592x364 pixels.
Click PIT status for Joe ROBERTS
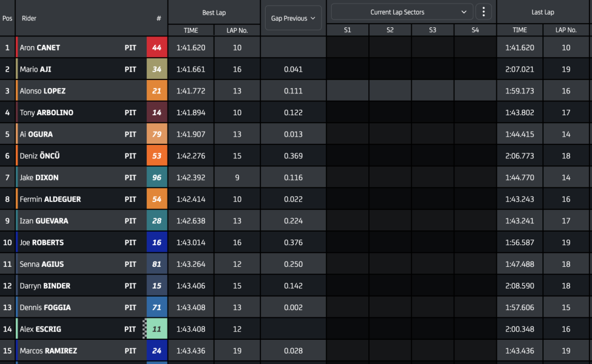[130, 243]
